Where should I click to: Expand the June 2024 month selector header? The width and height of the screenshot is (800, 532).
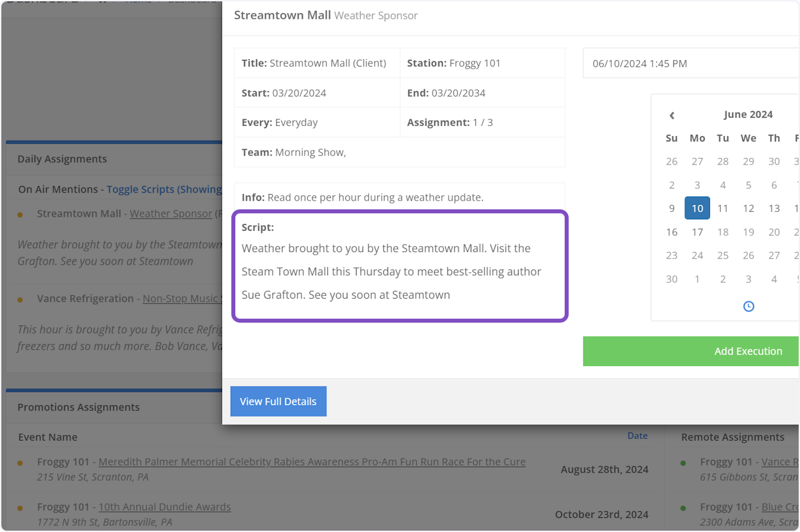coord(748,115)
